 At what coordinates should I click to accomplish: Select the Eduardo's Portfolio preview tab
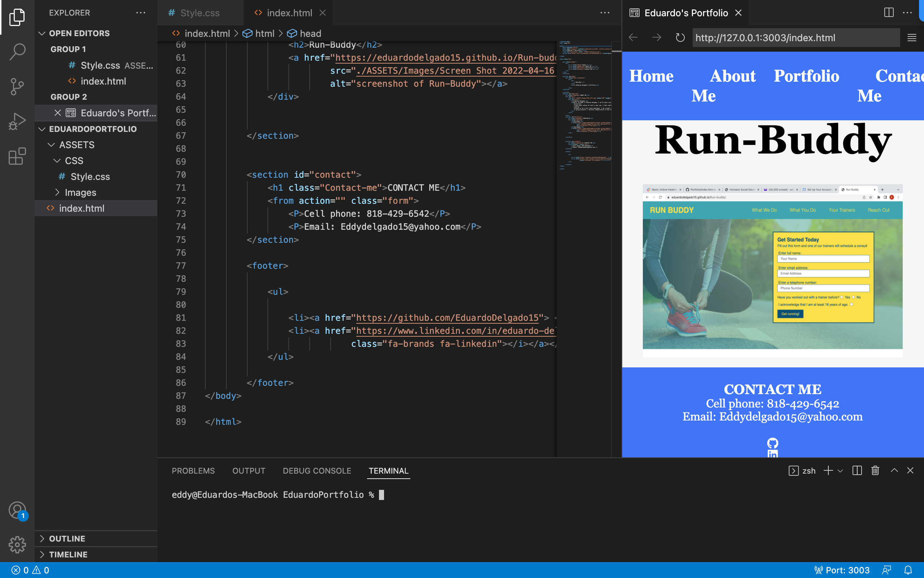pyautogui.click(x=685, y=13)
